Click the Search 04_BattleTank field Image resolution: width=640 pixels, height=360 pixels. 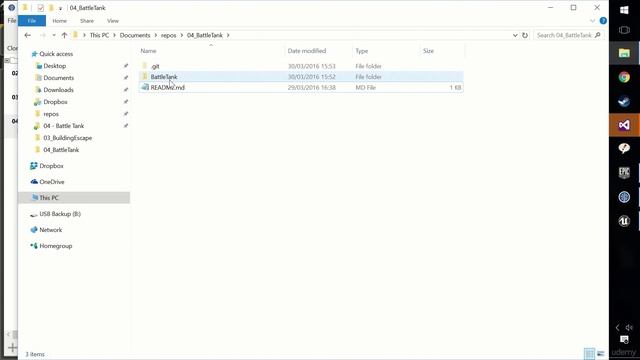pyautogui.click(x=568, y=35)
